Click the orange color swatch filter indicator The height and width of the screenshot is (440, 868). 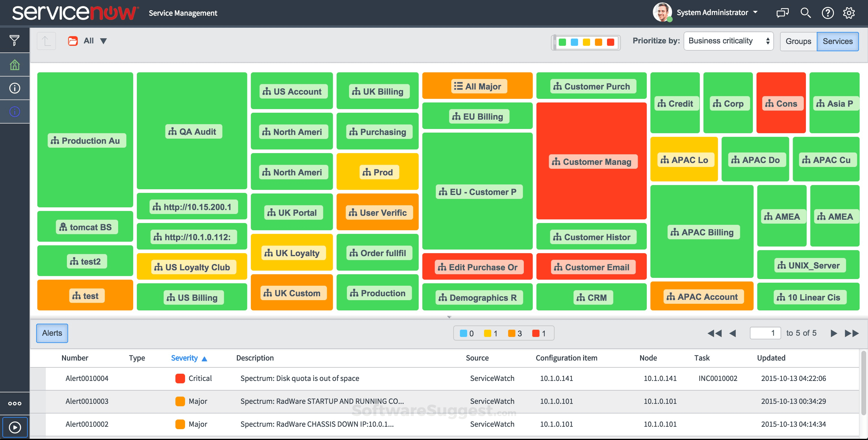[x=599, y=40]
